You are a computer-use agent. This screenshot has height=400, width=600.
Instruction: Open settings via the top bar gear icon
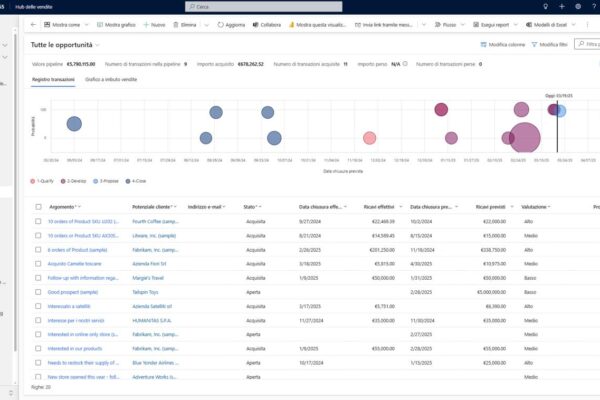coord(578,7)
